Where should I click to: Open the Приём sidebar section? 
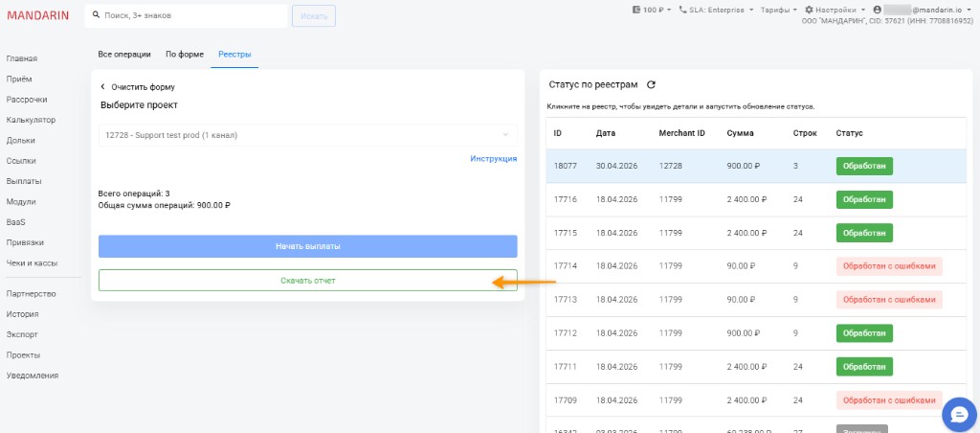tap(19, 79)
